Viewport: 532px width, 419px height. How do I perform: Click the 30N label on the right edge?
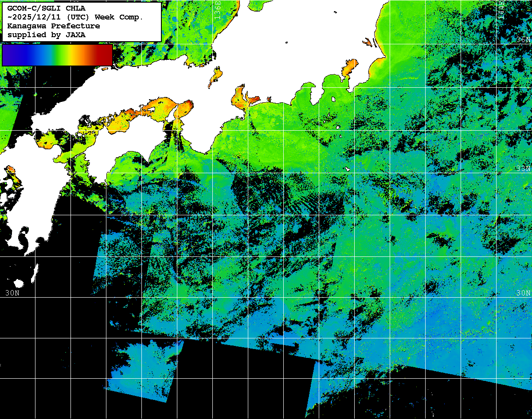523,293
